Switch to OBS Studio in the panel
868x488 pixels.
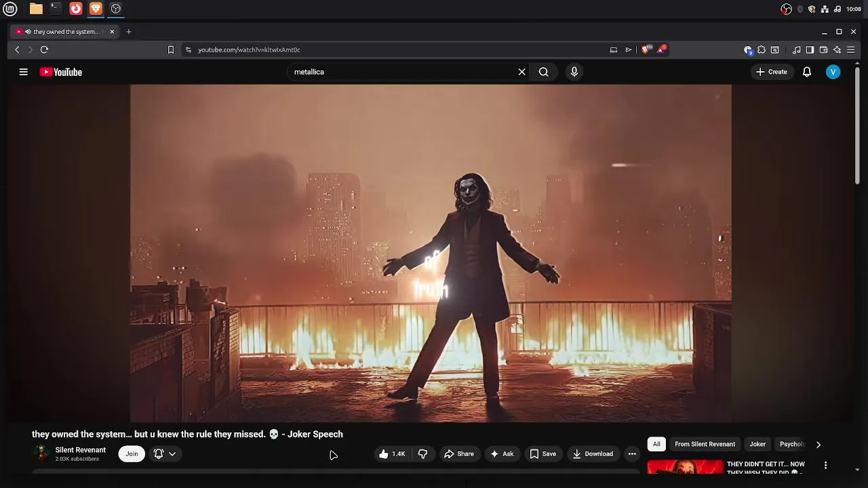[x=116, y=9]
